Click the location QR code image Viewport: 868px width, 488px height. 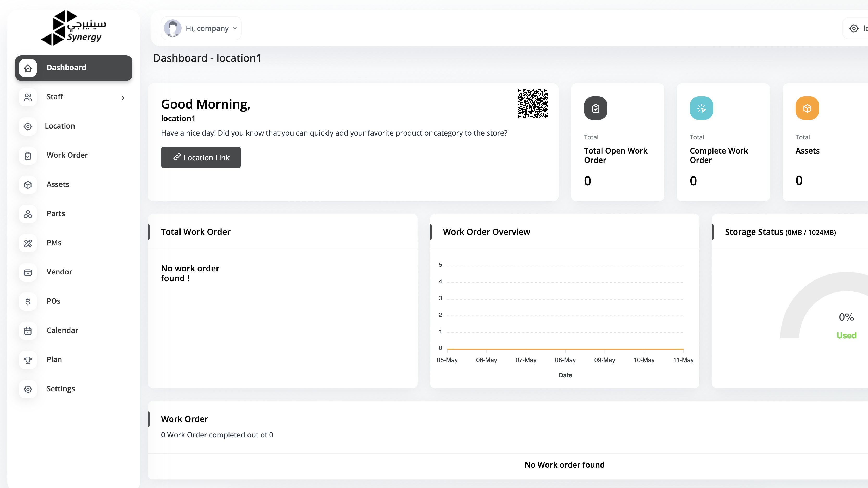pos(533,103)
